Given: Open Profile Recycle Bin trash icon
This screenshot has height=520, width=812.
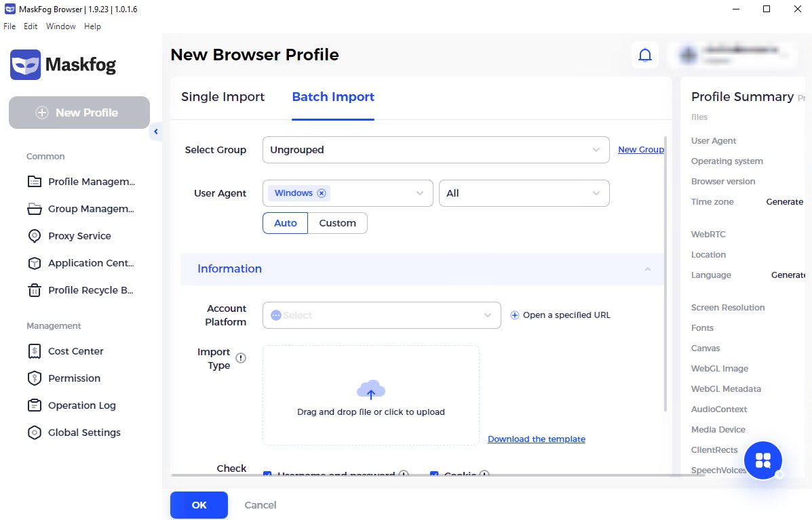Looking at the screenshot, I should tap(34, 290).
